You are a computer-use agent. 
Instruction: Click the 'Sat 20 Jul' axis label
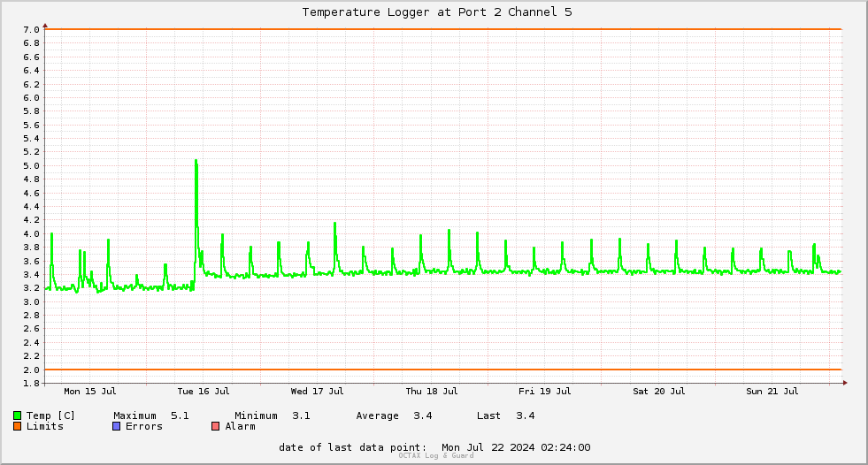click(659, 392)
